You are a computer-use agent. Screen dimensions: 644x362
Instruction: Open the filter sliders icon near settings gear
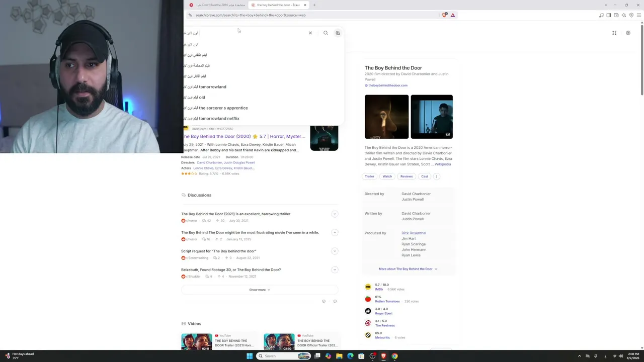click(614, 33)
